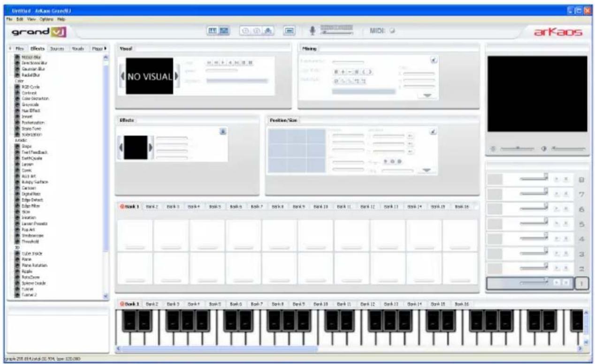Activate layer 7 number button

click(x=581, y=194)
